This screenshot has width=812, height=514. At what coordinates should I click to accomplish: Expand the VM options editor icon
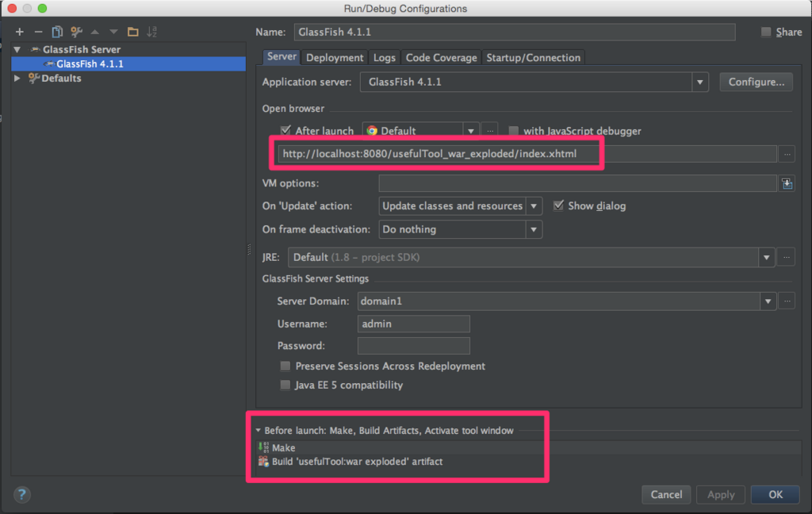787,183
